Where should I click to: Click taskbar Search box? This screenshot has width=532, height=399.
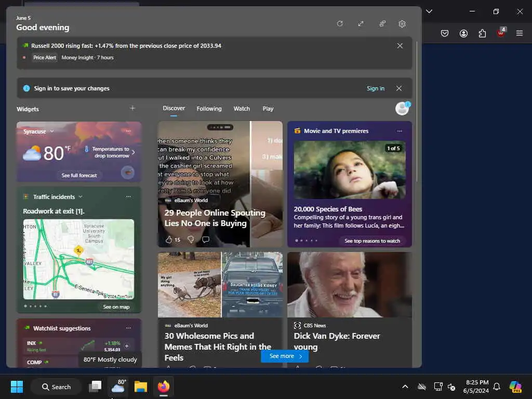pos(56,387)
